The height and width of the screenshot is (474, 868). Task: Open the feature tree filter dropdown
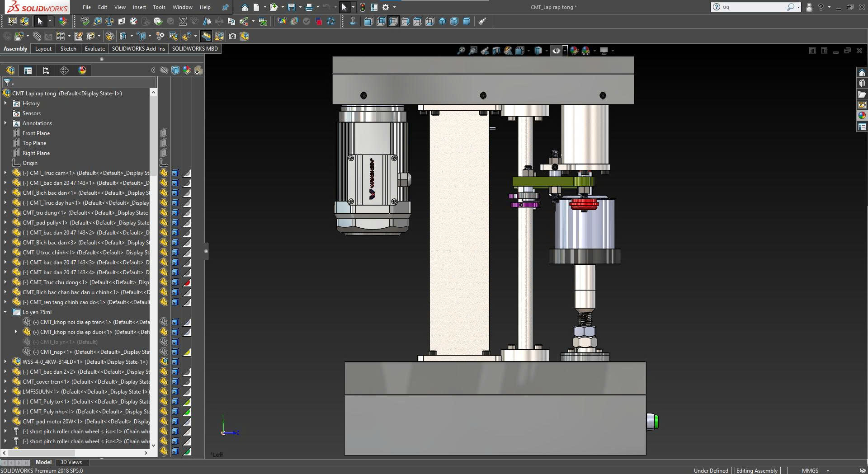[8, 83]
